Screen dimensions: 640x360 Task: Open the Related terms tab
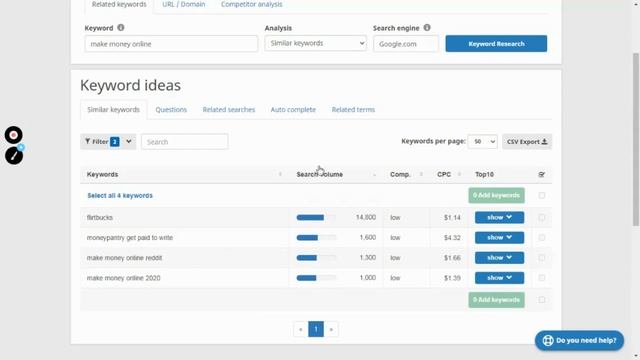[353, 109]
